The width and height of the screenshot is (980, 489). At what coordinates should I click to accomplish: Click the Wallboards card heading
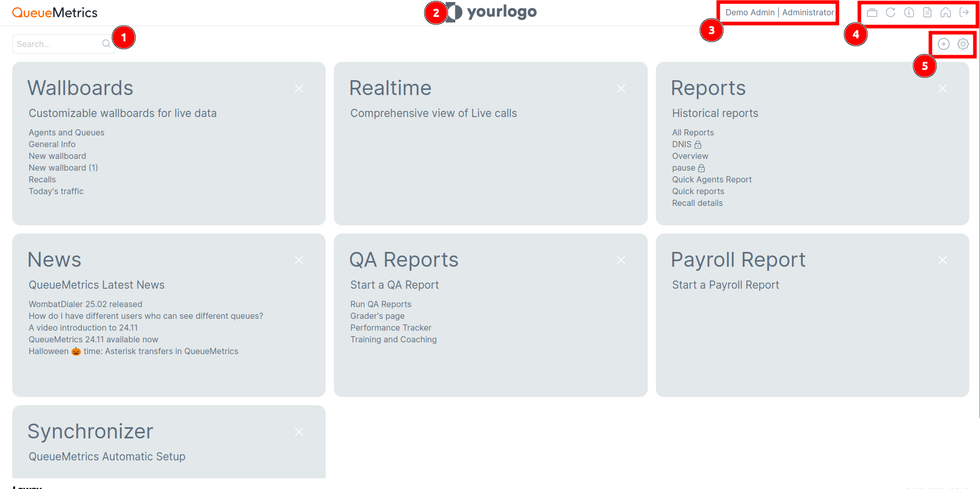tap(80, 88)
